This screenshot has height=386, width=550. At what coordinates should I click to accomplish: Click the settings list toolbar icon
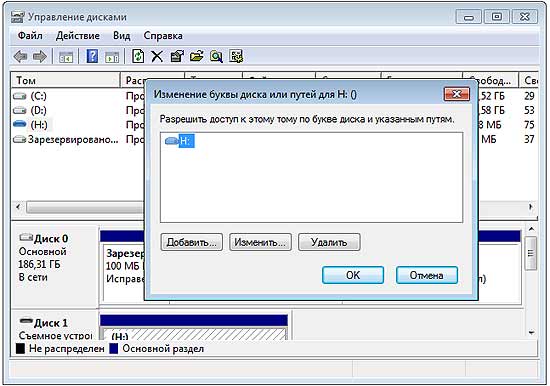click(236, 56)
